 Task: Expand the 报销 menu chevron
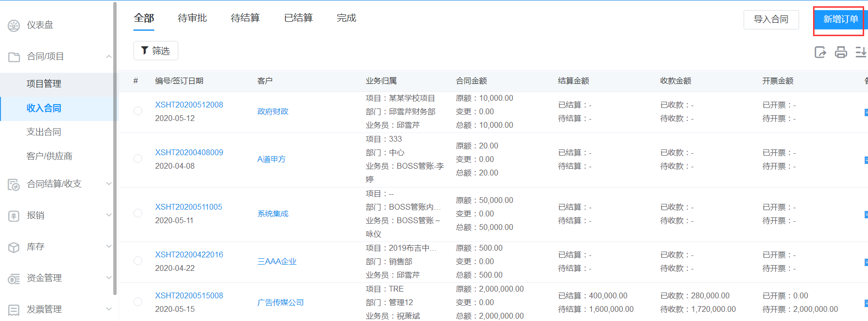[x=109, y=215]
